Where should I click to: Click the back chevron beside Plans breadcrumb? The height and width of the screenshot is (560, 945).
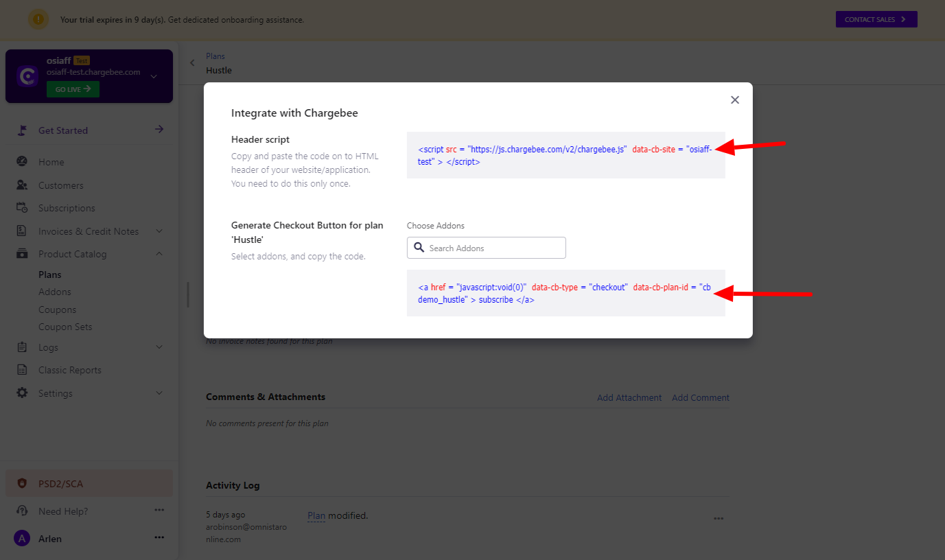pos(192,62)
